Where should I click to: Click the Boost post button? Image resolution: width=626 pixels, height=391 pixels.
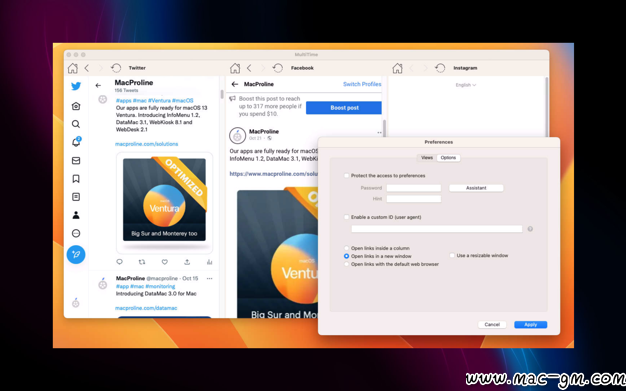(x=344, y=108)
